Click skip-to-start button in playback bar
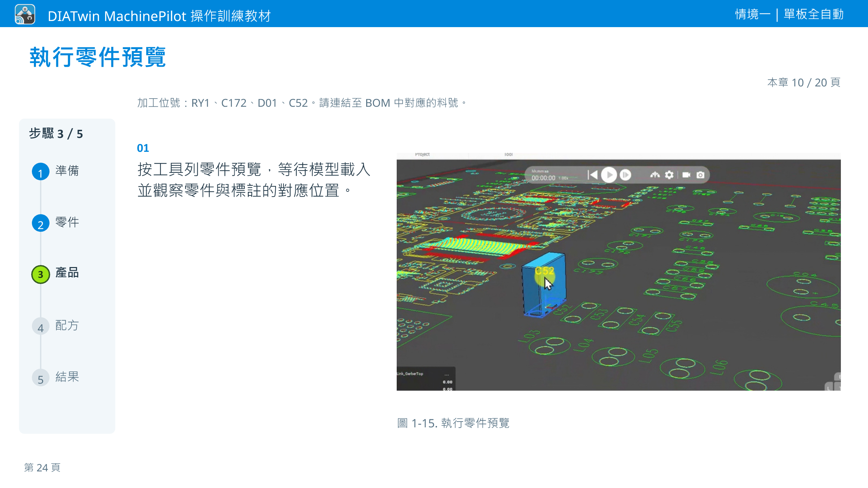The height and width of the screenshot is (488, 868). click(x=592, y=175)
